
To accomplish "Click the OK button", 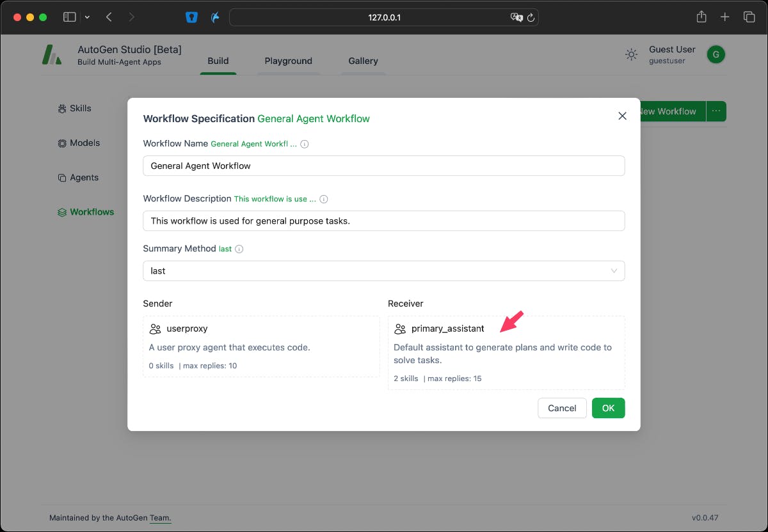I will (x=608, y=408).
